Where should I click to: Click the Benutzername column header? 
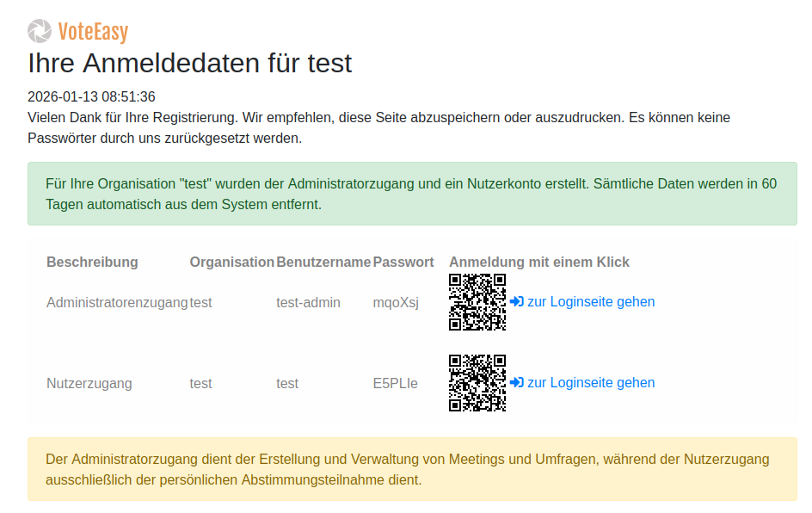coord(322,262)
